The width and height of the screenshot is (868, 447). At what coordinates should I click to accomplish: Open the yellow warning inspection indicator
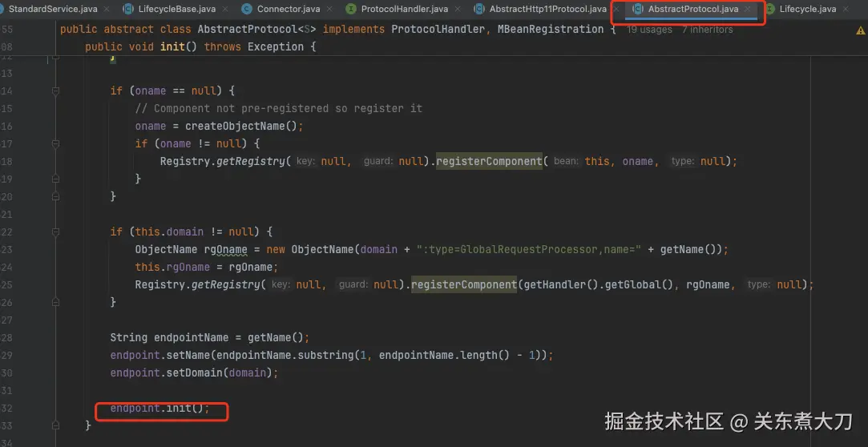pos(860,31)
